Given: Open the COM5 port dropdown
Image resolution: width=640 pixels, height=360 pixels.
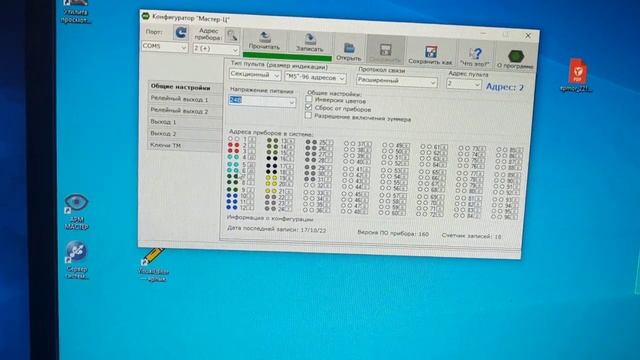Looking at the screenshot, I should [x=164, y=47].
